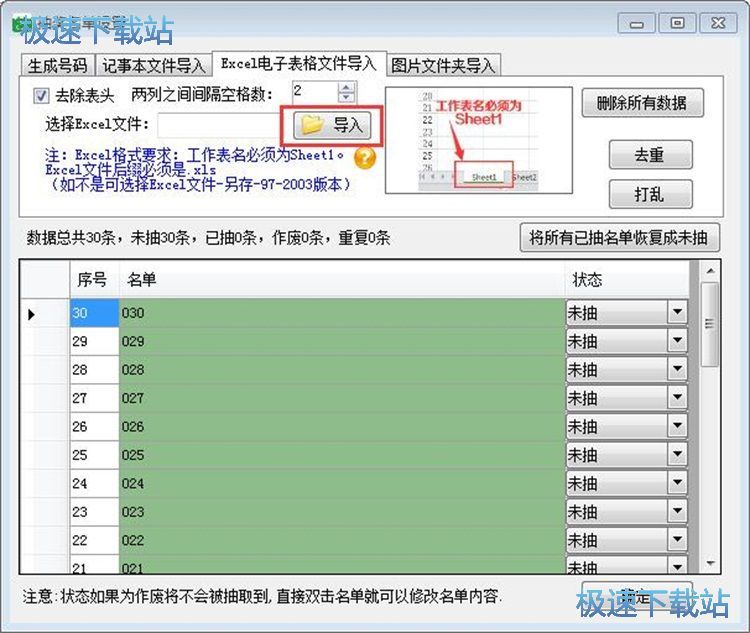Screen dimensions: 750x633
Task: Minimize the application window
Action: coord(636,23)
